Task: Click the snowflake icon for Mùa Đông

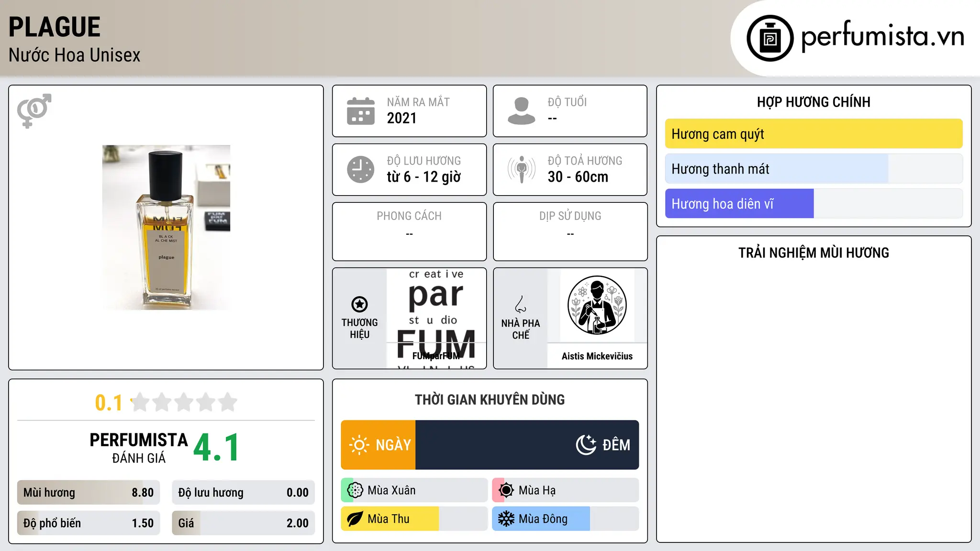Action: pos(506,519)
